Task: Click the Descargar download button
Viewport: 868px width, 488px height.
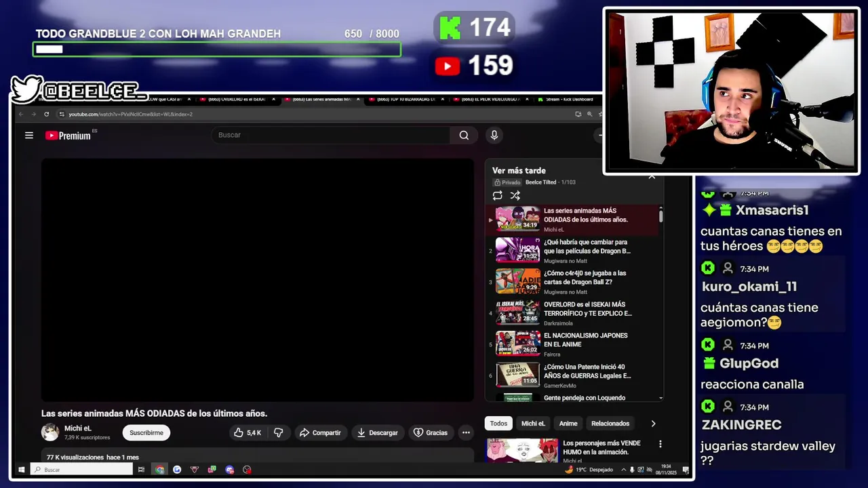Action: pyautogui.click(x=378, y=432)
